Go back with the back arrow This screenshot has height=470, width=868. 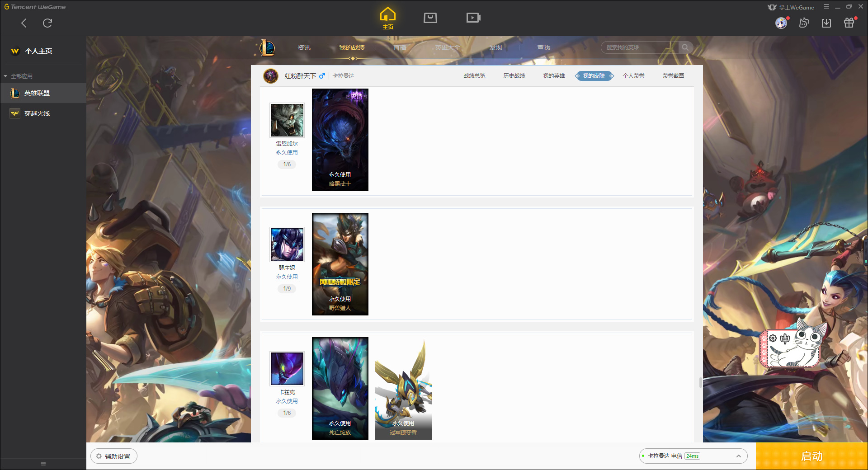click(24, 23)
